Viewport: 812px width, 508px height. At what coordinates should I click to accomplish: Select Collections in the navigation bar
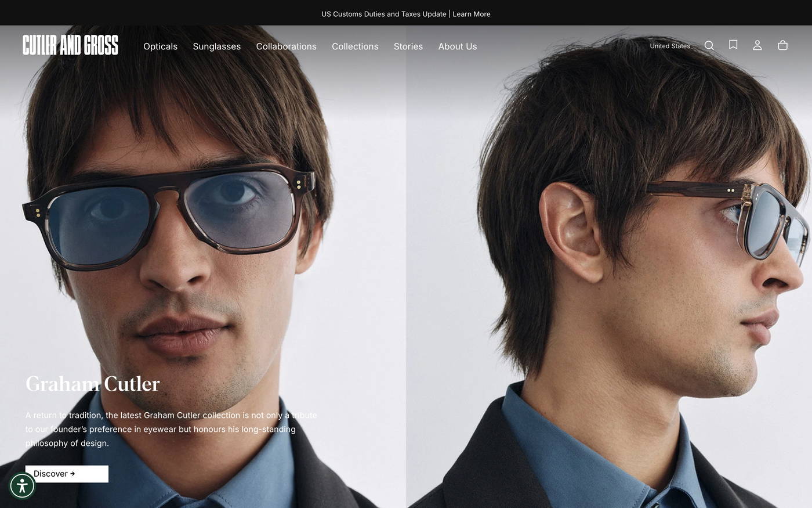coord(355,46)
